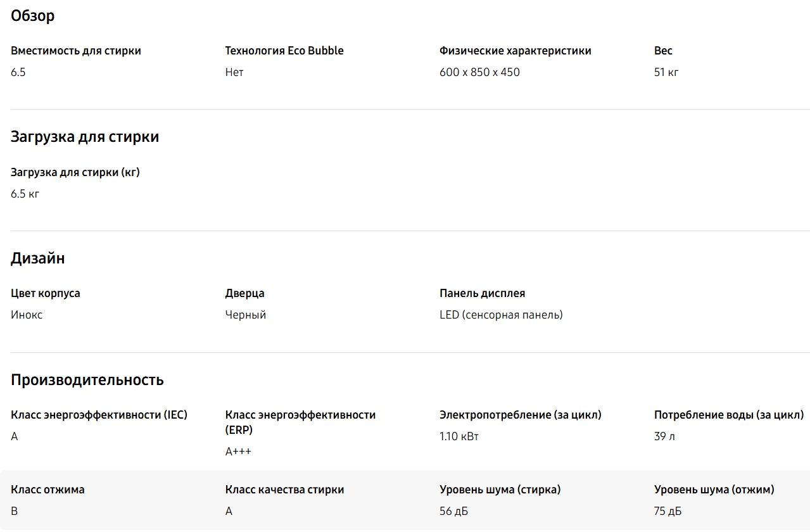Click the Цвет корпуса label
Screen dimensions: 810x532
click(x=46, y=293)
